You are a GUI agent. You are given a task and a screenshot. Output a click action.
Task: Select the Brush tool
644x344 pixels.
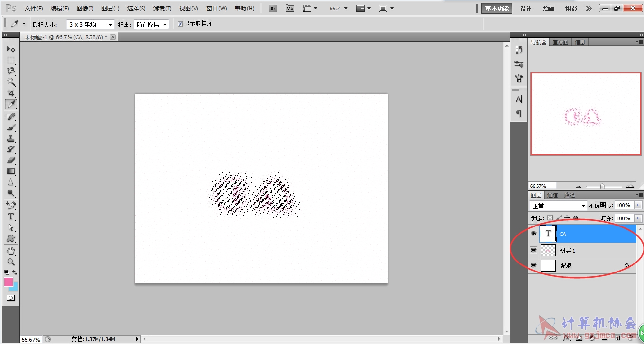(11, 127)
